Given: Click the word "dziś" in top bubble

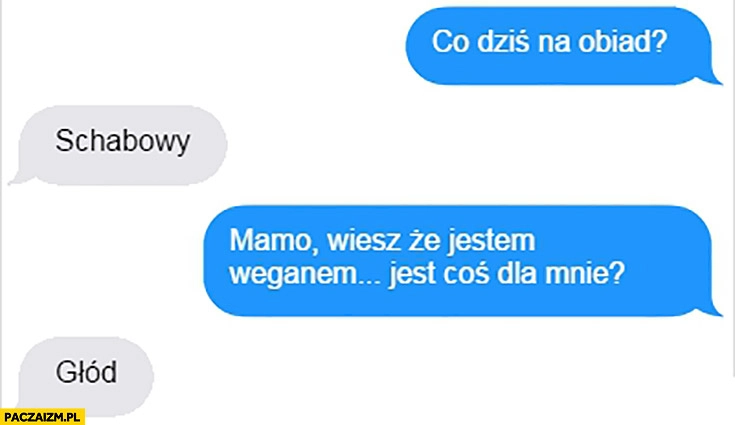Looking at the screenshot, I should pos(503,42).
